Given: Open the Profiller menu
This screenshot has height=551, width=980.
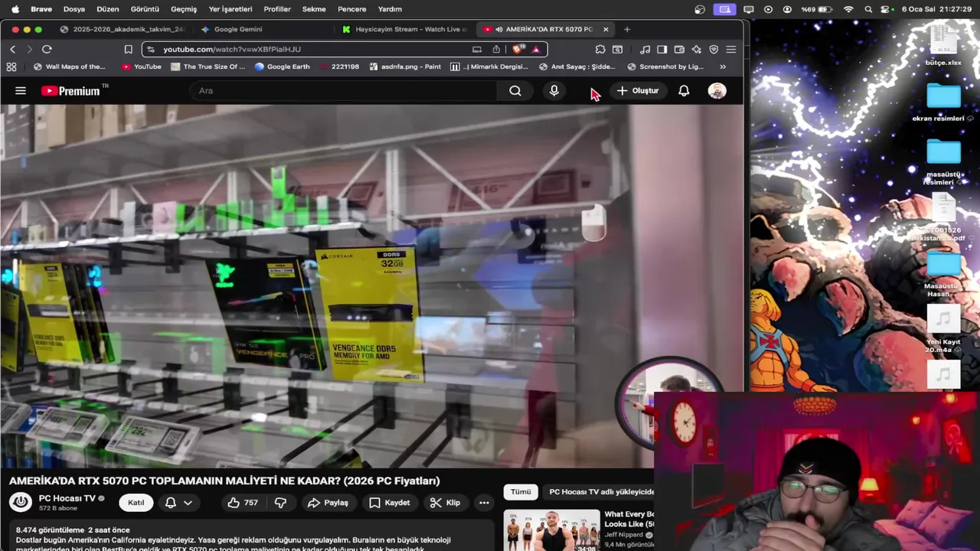Looking at the screenshot, I should pos(277,9).
